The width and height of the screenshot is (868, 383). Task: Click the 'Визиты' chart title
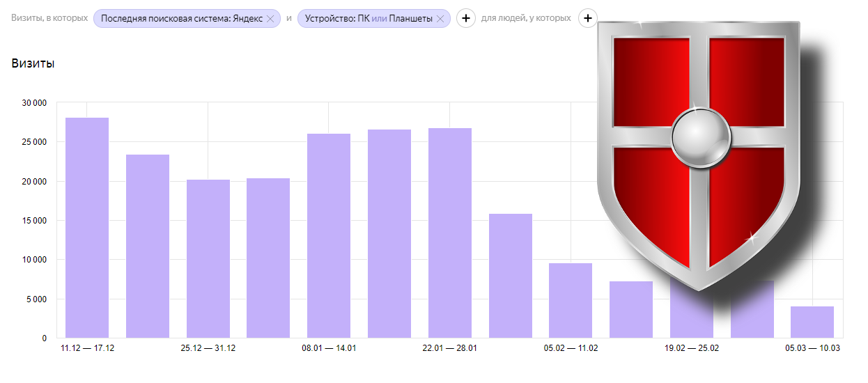33,63
